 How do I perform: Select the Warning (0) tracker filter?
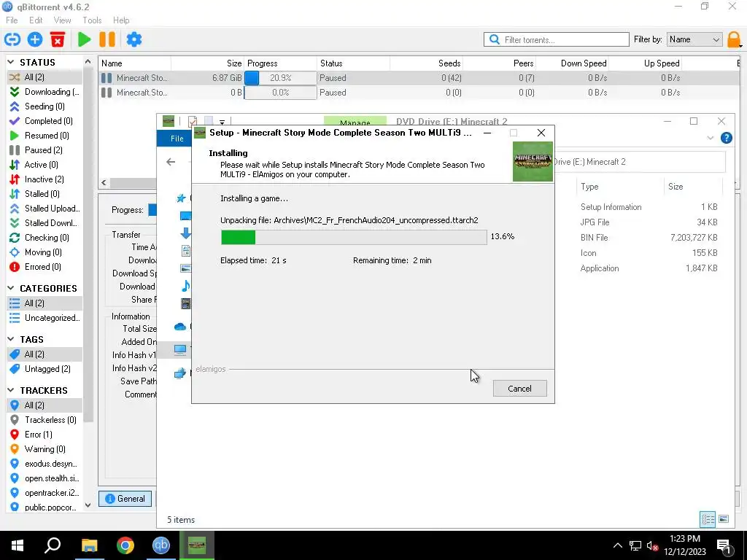[44, 449]
